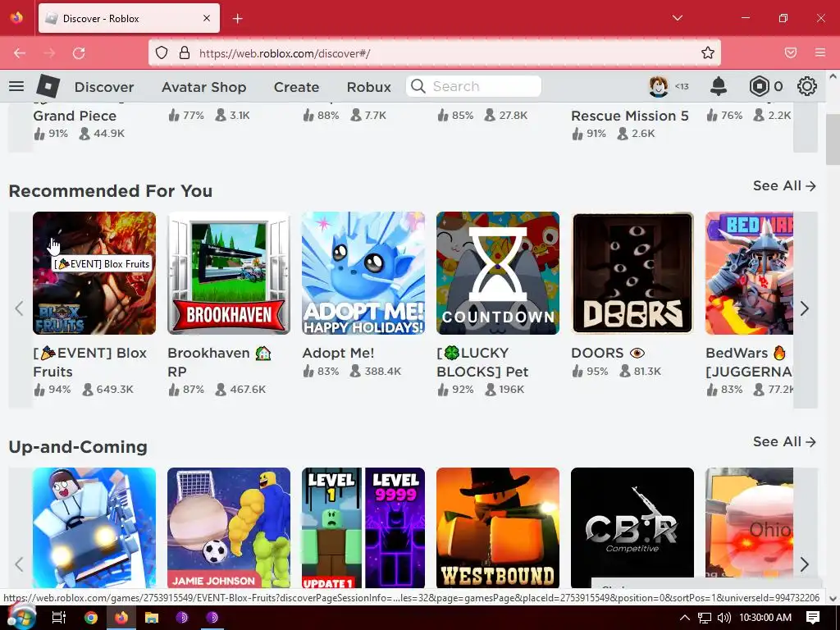Click the Grand Piece game title

[75, 116]
